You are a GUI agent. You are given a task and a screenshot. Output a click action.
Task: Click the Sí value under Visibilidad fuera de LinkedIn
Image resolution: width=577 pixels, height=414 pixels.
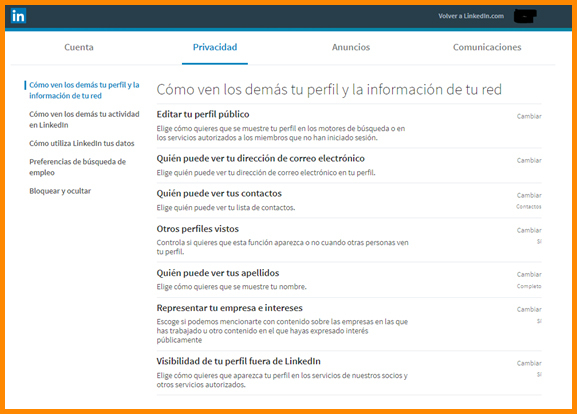539,375
